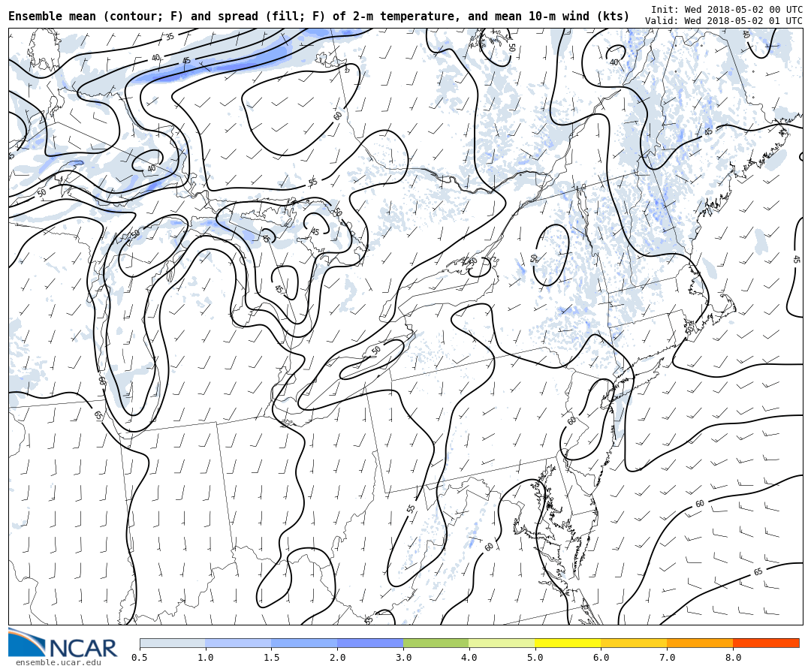Viewport: 811px width, 672px height.
Task: Click the colorbar tick label '2.0'
Action: pos(338,658)
